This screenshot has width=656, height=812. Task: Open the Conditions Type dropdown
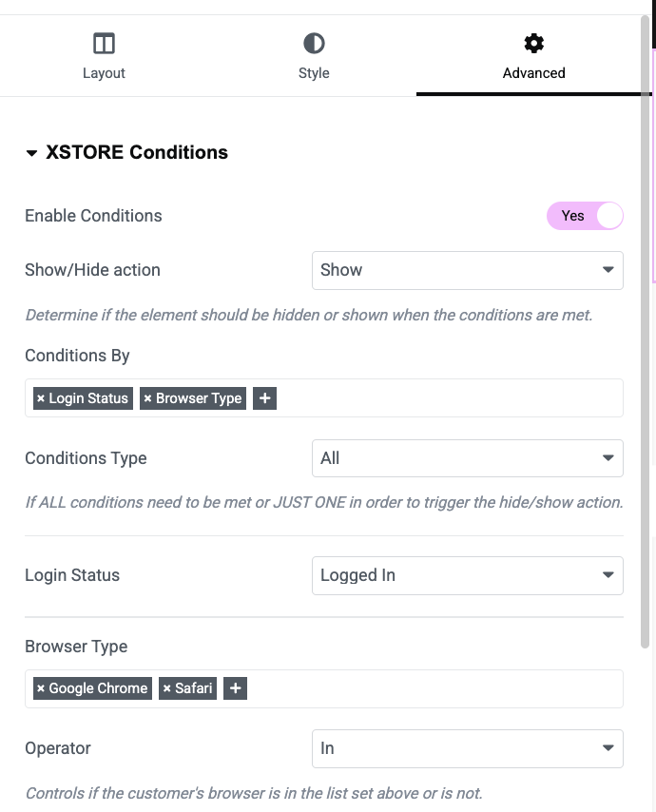pyautogui.click(x=467, y=458)
